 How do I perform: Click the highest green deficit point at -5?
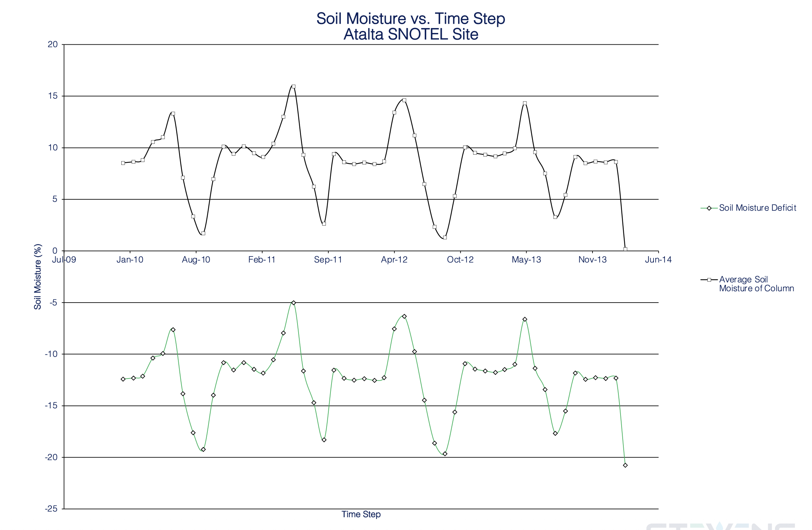click(294, 303)
